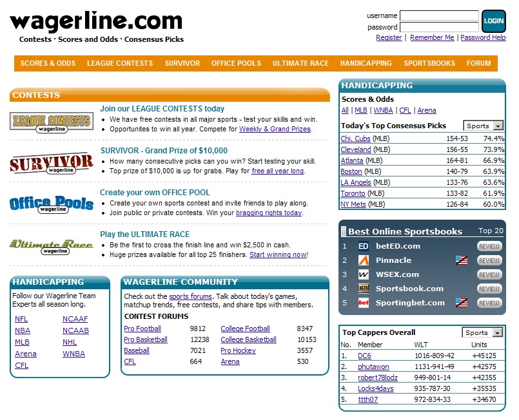Open SCORES & ODDS in the orange nav bar
The width and height of the screenshot is (519, 420).
click(x=48, y=63)
